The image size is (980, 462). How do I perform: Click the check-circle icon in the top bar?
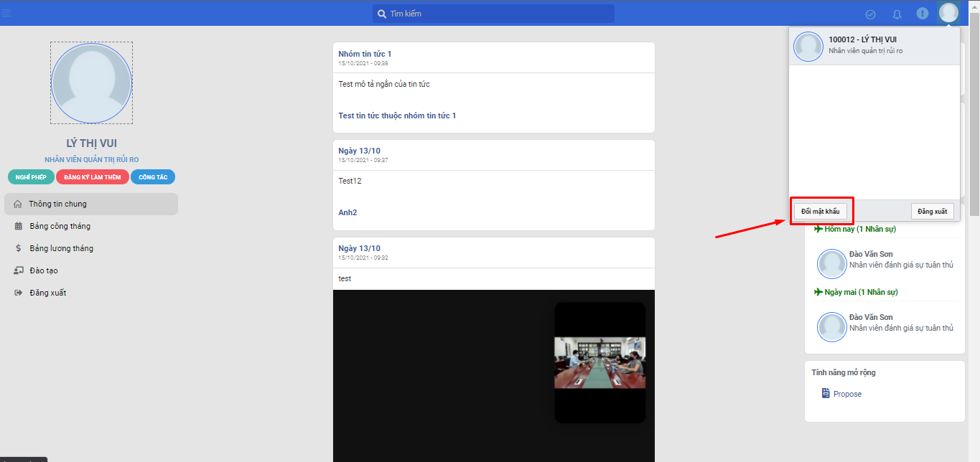click(x=871, y=14)
